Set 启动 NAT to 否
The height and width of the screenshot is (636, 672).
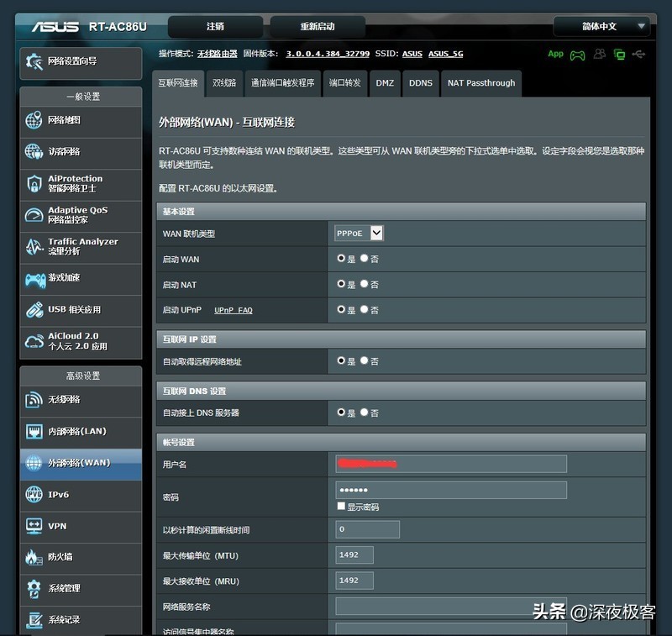click(364, 285)
